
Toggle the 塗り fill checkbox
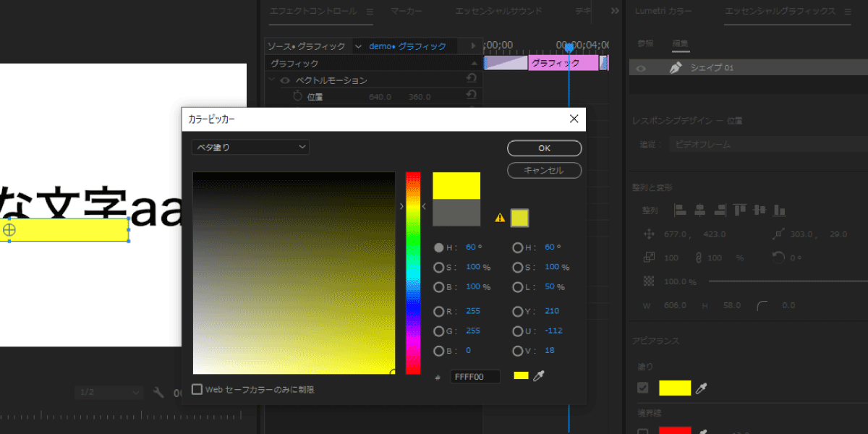[x=642, y=388]
